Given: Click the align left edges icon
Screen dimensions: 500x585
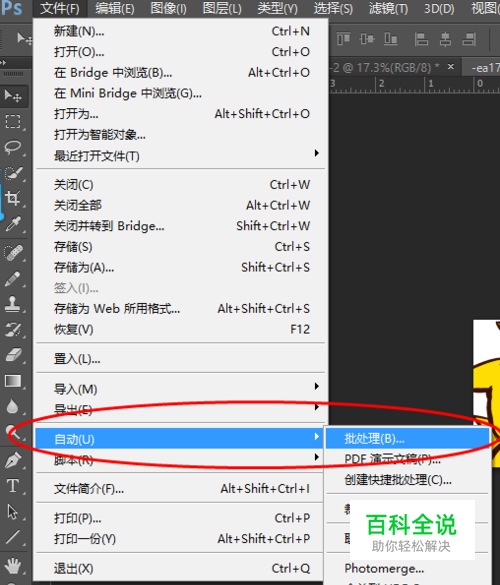Looking at the screenshot, I should click(421, 38).
